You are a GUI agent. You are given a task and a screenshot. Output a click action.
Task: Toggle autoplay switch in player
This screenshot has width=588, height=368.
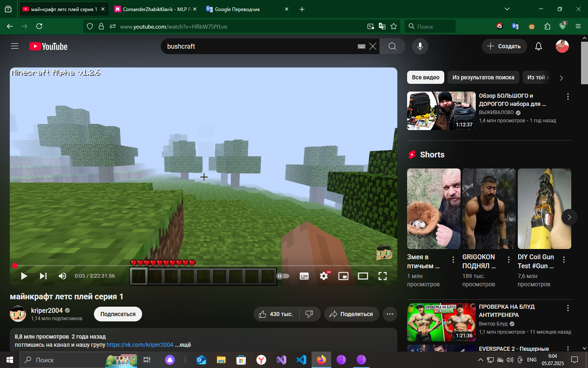(283, 276)
